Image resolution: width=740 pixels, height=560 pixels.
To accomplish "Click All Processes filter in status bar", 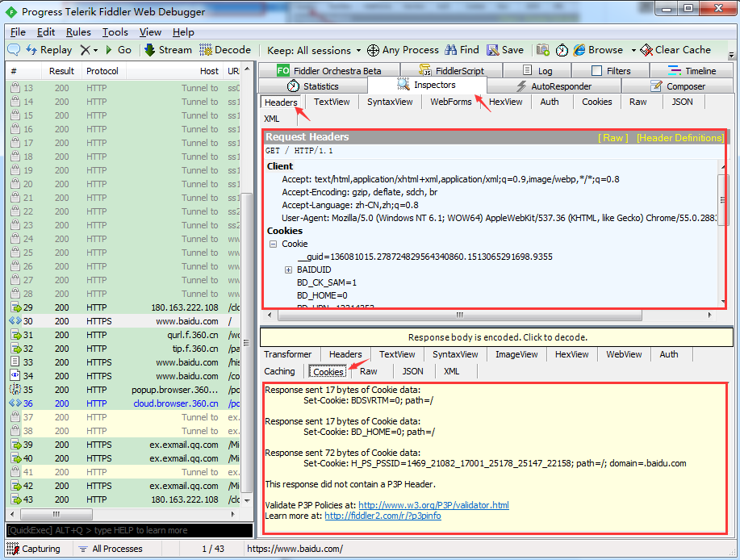I will coord(111,549).
